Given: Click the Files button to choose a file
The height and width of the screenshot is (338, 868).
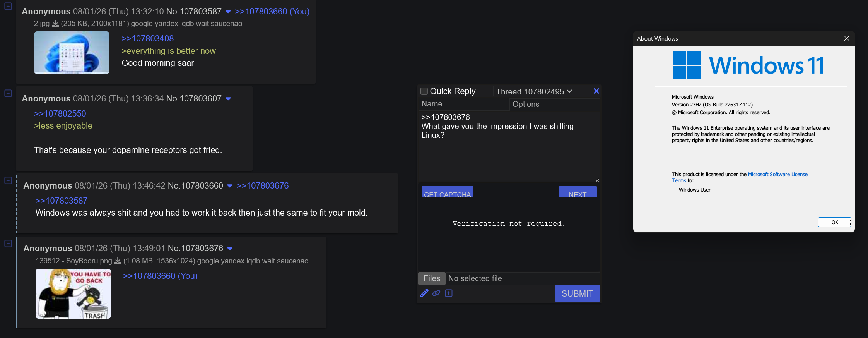Looking at the screenshot, I should tap(432, 278).
